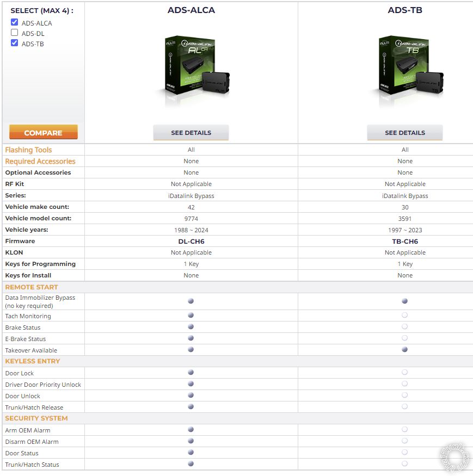This screenshot has height=476, width=473.
Task: Click ADS-ALCA dot for Arm OEM Alarm
Action: click(x=191, y=429)
